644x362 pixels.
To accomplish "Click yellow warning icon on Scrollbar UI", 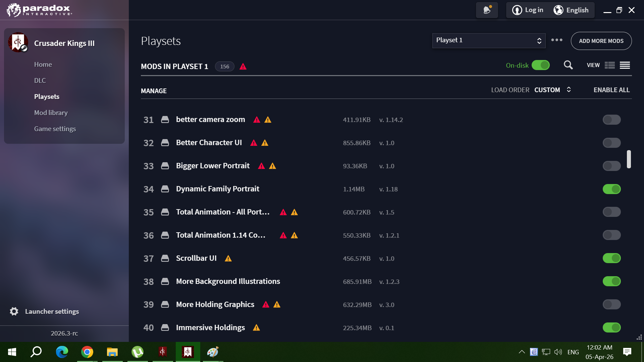I will pyautogui.click(x=228, y=258).
